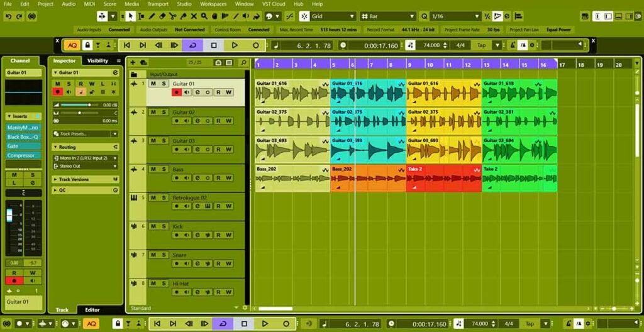Enable Read automation on Guitar 02 track
This screenshot has width=644, height=332.
pos(218,121)
